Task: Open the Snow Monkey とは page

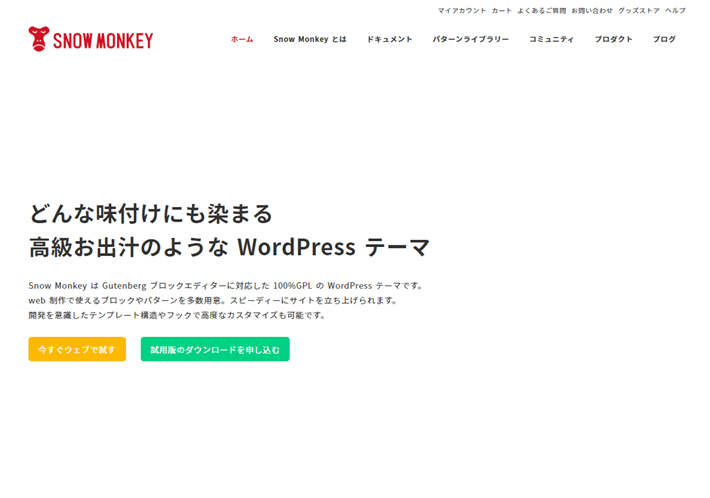Action: coord(310,39)
